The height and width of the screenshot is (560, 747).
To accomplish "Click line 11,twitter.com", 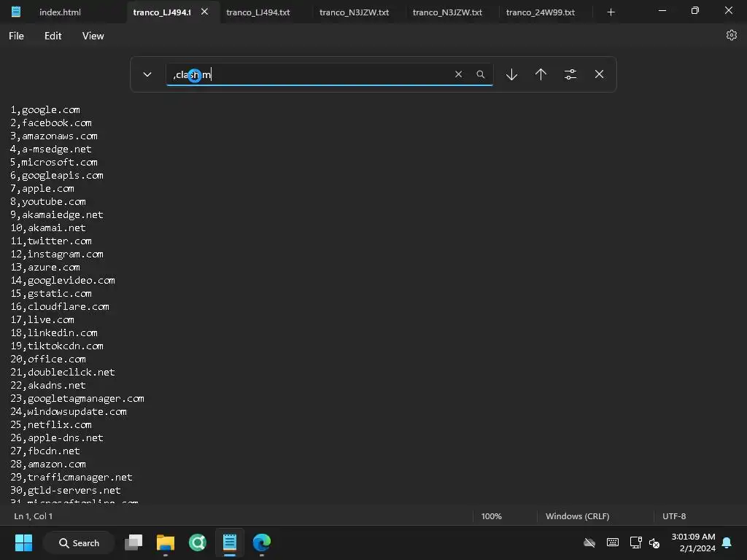I will 51,241.
